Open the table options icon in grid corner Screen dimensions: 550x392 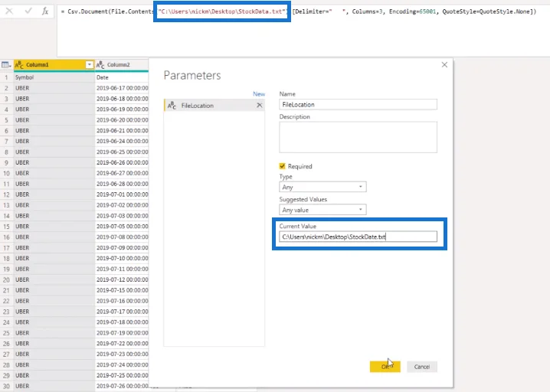point(6,65)
